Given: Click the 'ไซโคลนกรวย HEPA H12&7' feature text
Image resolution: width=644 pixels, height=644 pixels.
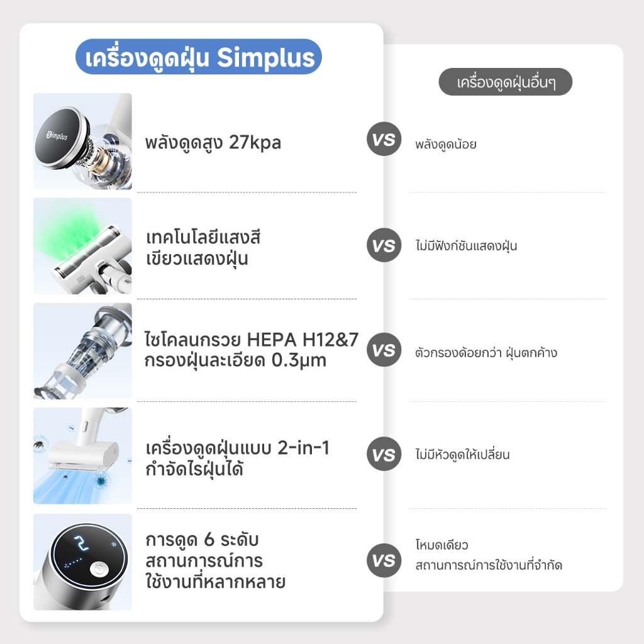Looking at the screenshot, I should click(252, 340).
